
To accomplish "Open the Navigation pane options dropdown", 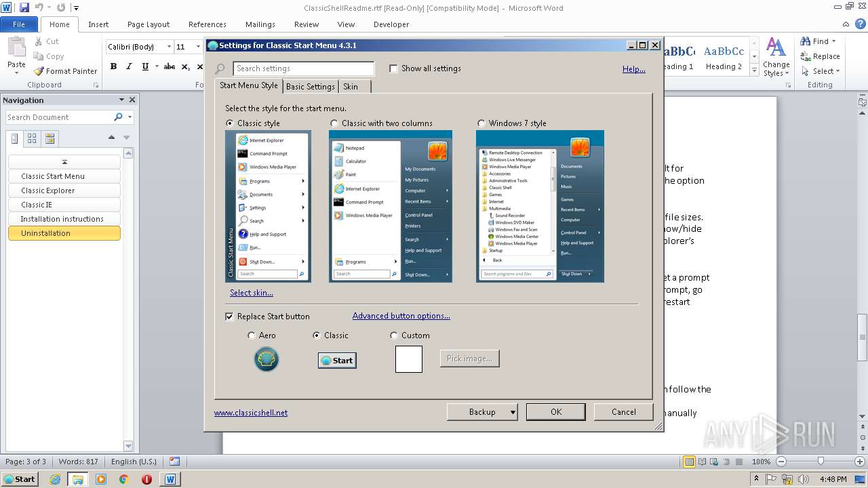I will coord(121,100).
